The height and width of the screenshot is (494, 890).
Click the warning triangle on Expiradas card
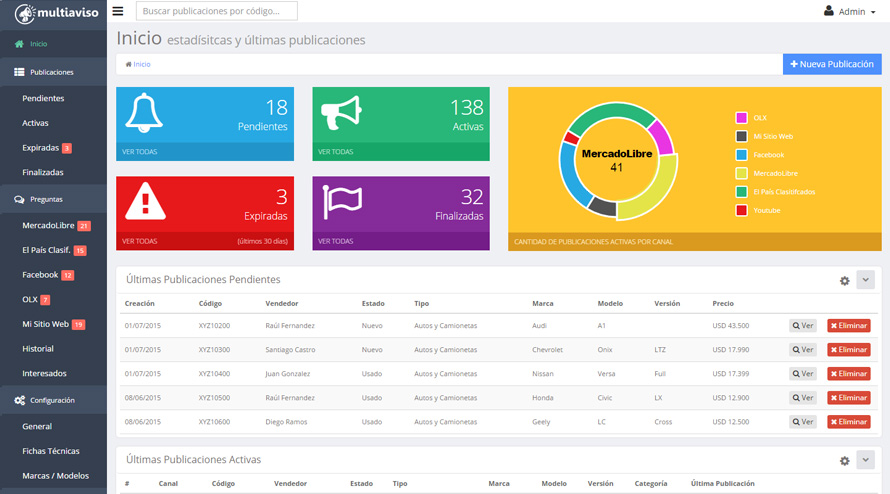(x=145, y=201)
